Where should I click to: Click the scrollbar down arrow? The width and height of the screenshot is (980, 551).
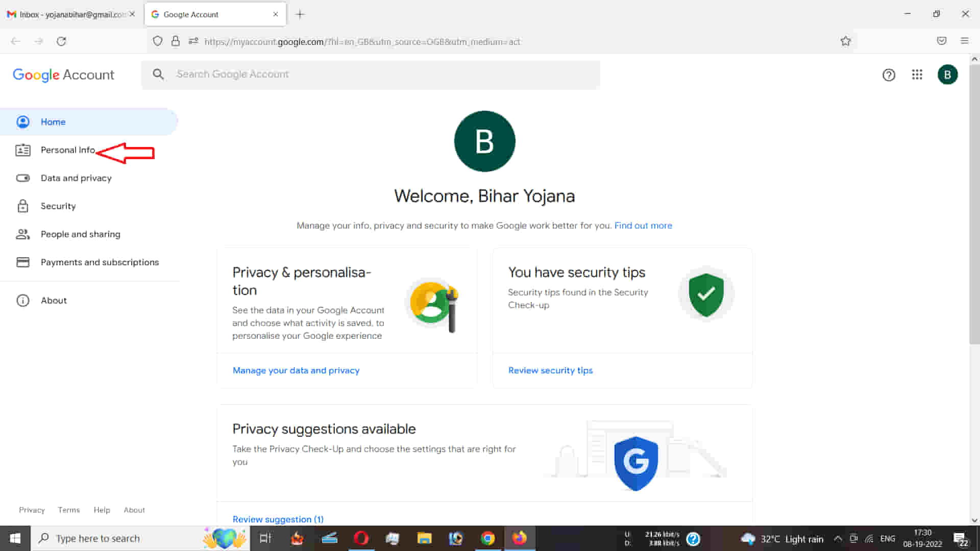[x=974, y=520]
